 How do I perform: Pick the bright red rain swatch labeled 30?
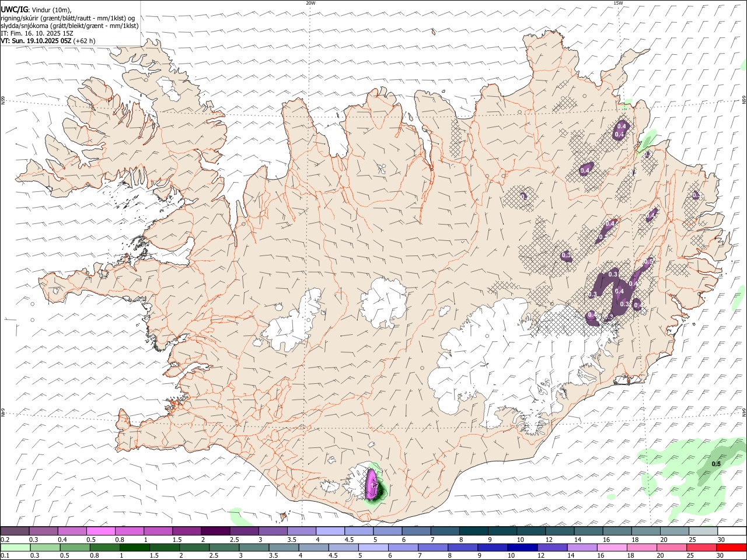click(732, 547)
